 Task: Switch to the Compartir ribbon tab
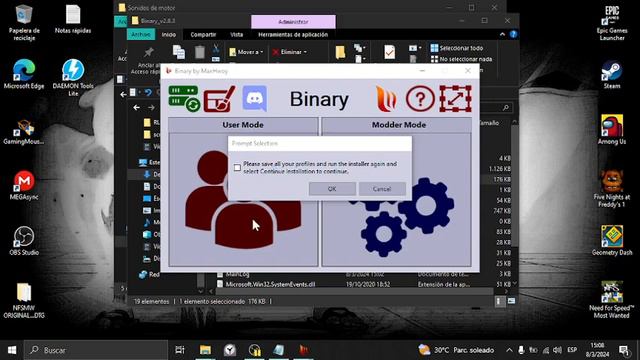[x=203, y=35]
